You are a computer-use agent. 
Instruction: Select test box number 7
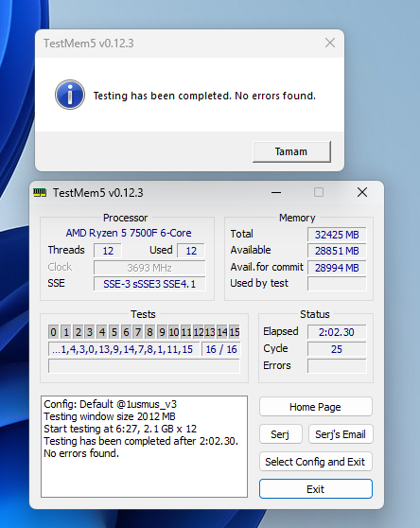(138, 332)
